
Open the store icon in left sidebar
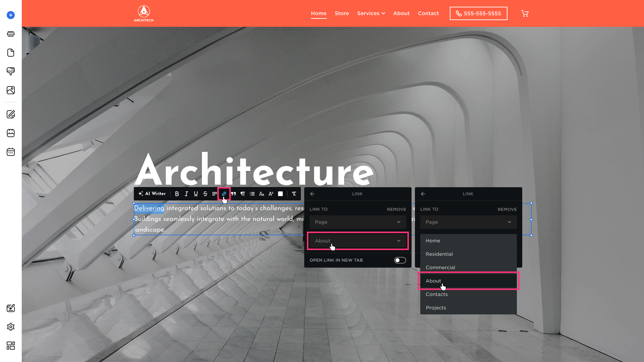pos(11,133)
